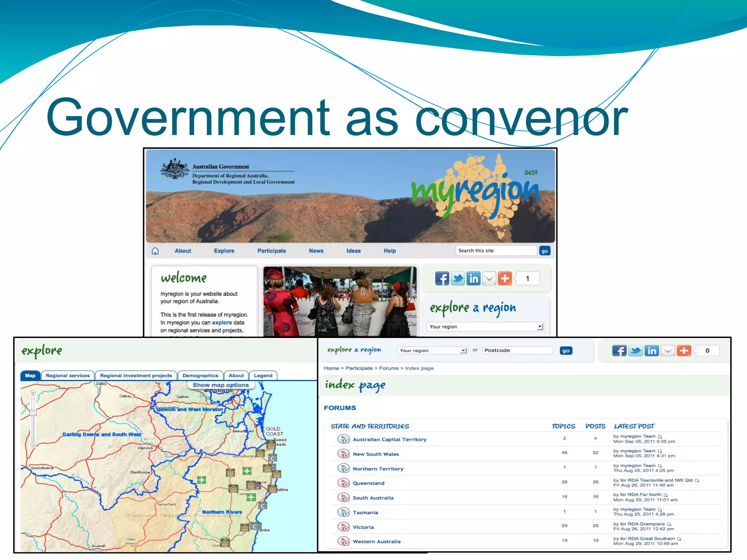Open the Help menu item
The image size is (747, 560).
pyautogui.click(x=390, y=251)
